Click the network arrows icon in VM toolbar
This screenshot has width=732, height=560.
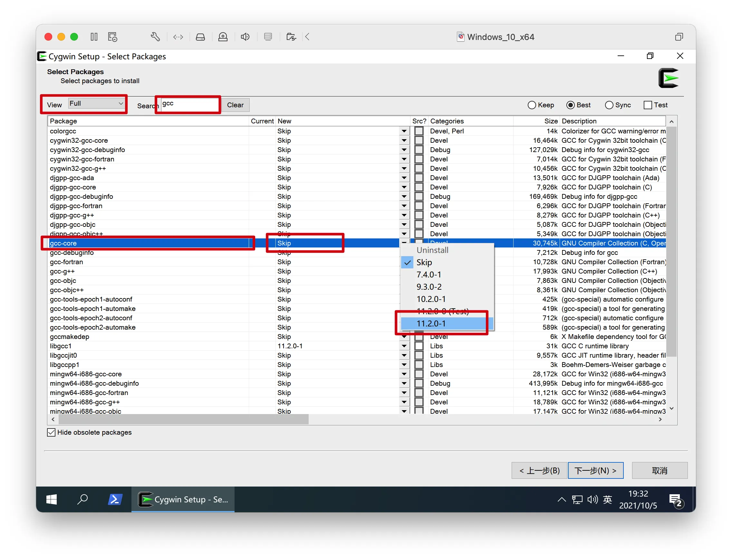(178, 37)
